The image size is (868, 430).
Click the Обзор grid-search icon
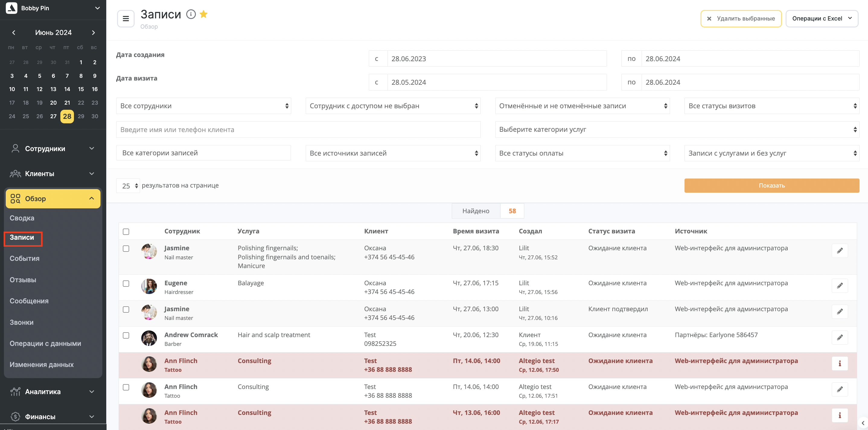tap(15, 199)
